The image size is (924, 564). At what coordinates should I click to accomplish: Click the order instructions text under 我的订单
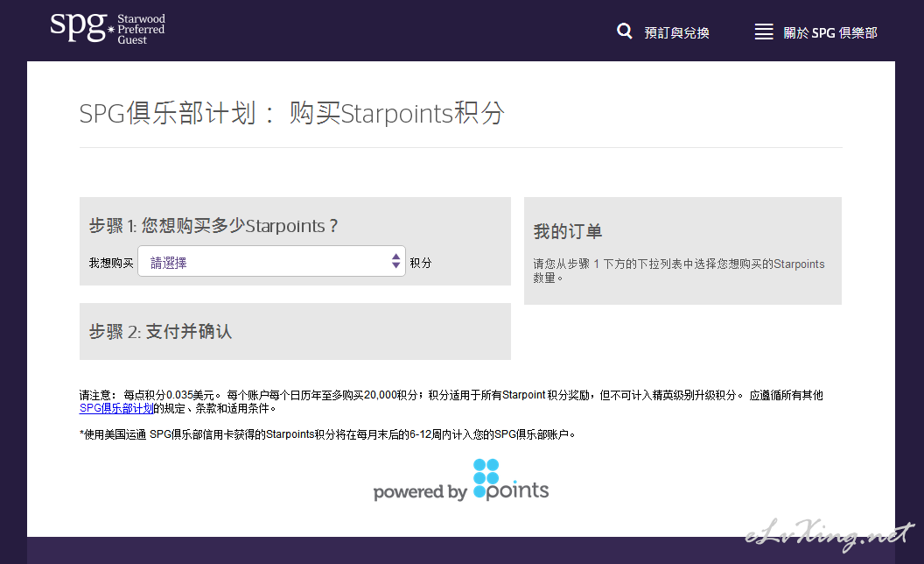[x=679, y=271]
